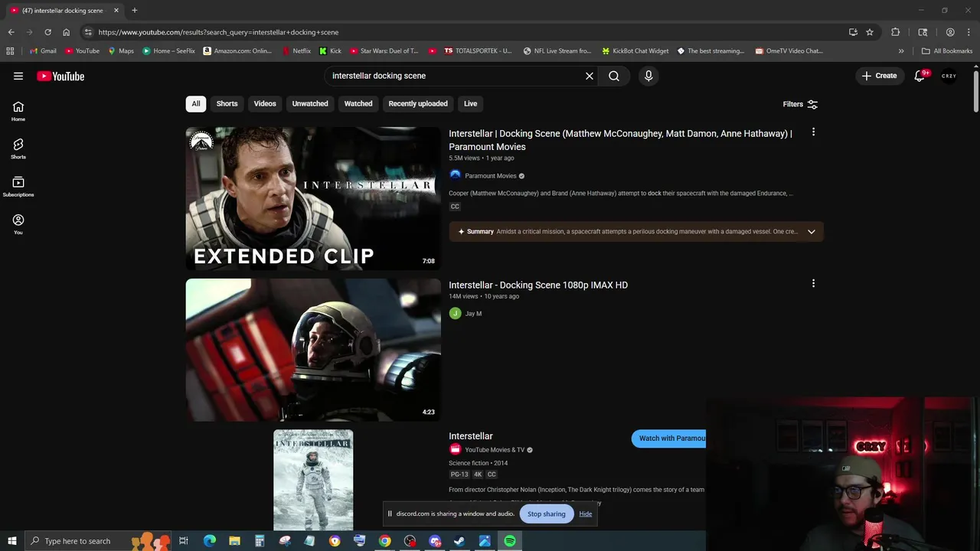Open the Amazon.com bookmark
This screenshot has width=980, height=551.
237,51
